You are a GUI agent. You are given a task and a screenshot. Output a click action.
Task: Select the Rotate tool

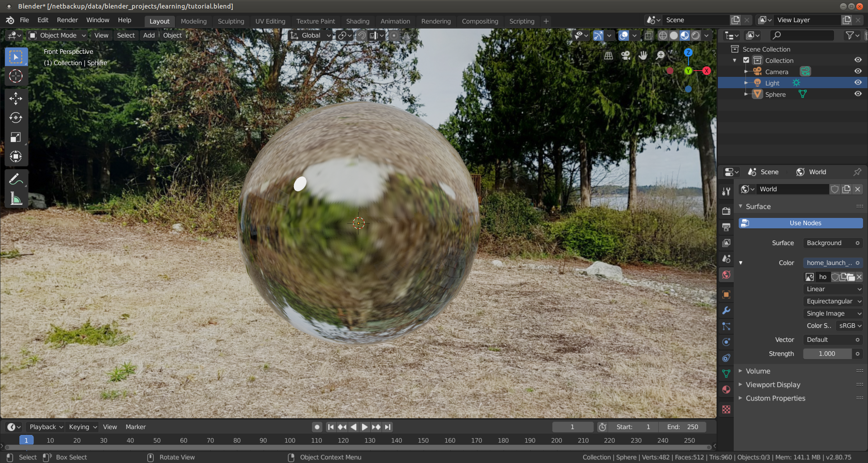click(16, 118)
